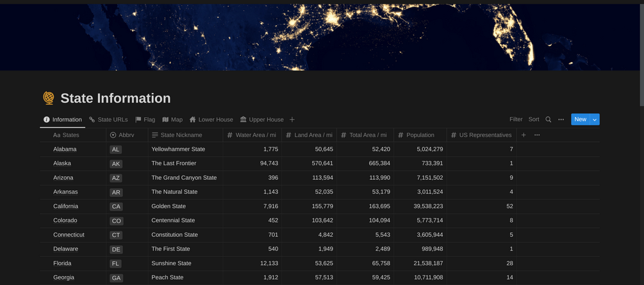Select the Yellowhammer State nickname cell
Viewport: 644px width, 285px height.
[186, 149]
